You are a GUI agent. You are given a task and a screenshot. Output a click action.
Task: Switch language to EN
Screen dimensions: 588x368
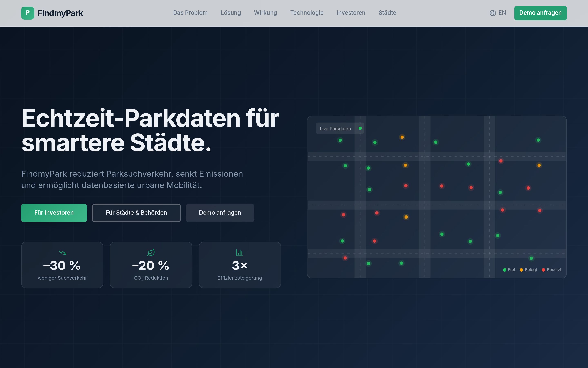point(502,13)
